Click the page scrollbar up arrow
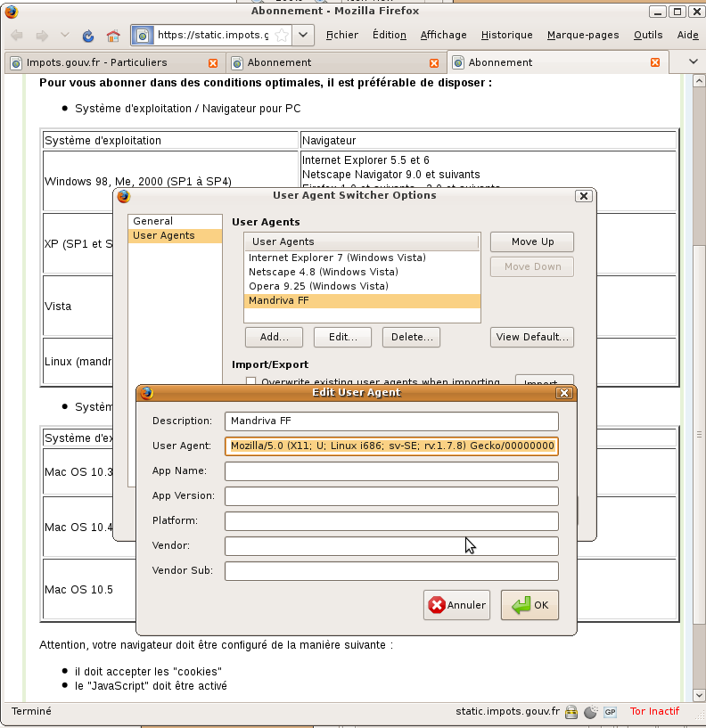The width and height of the screenshot is (706, 728). (699, 81)
